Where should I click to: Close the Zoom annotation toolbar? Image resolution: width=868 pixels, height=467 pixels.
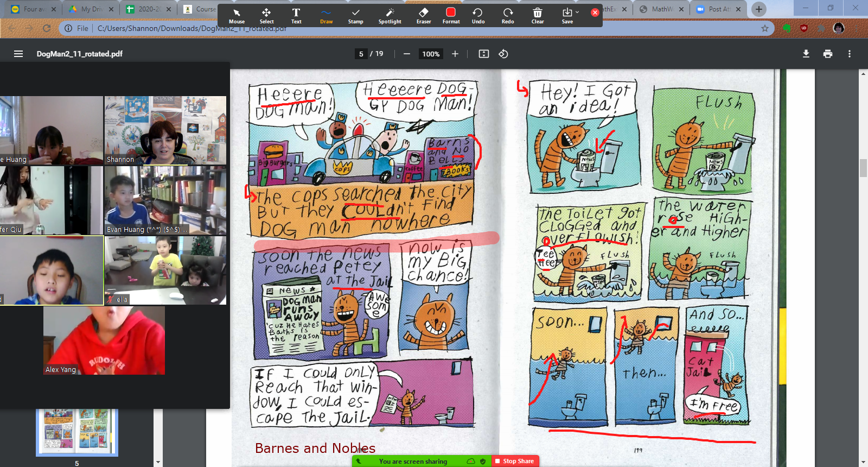595,12
